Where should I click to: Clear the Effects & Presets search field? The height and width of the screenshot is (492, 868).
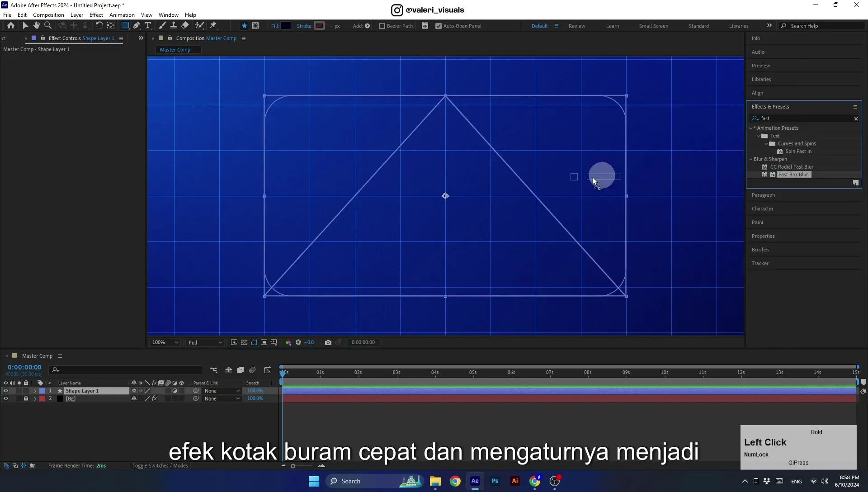(x=856, y=119)
